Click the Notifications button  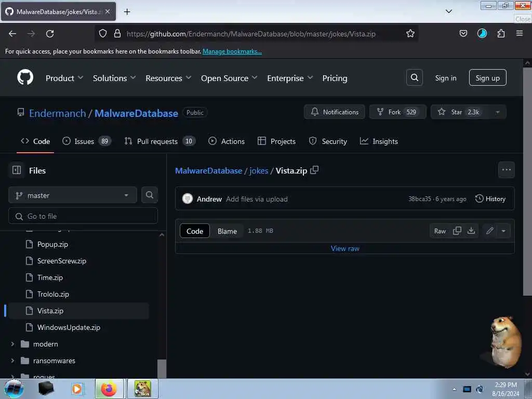coord(335,112)
